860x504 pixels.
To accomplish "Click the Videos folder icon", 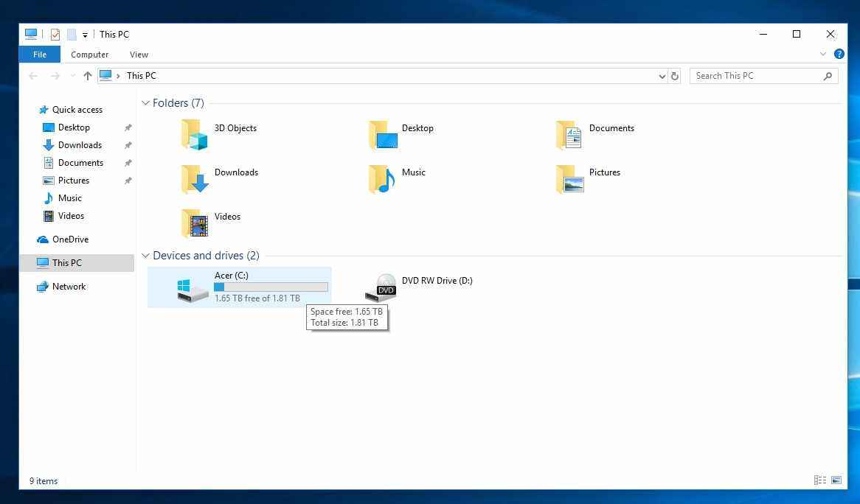I will pyautogui.click(x=195, y=223).
